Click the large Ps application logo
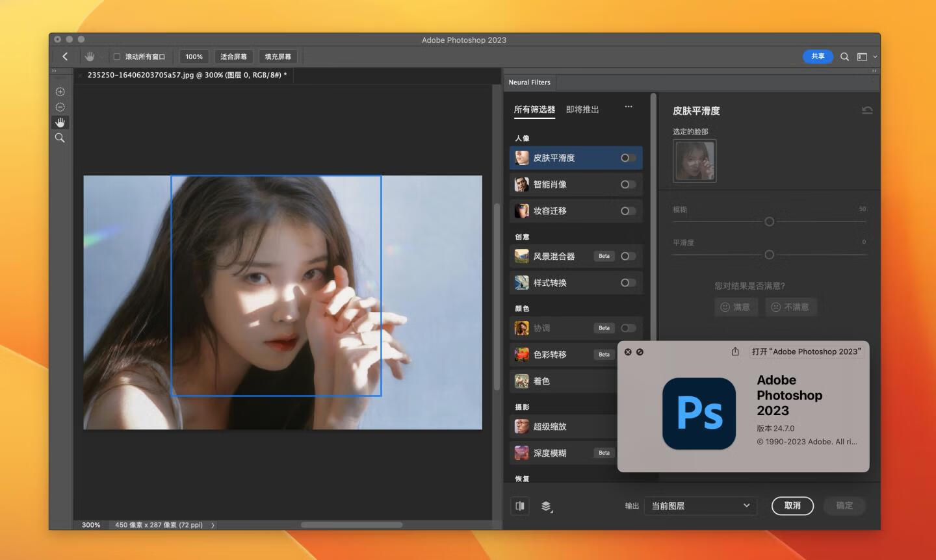This screenshot has height=560, width=936. click(699, 413)
